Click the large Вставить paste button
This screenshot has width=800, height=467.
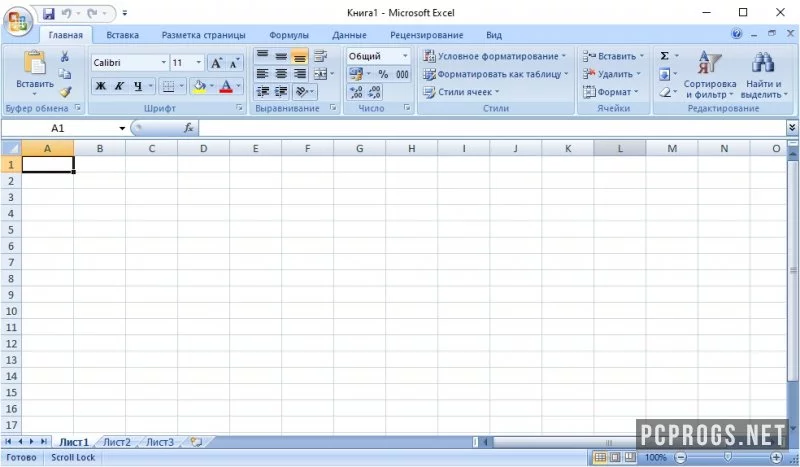click(x=35, y=72)
